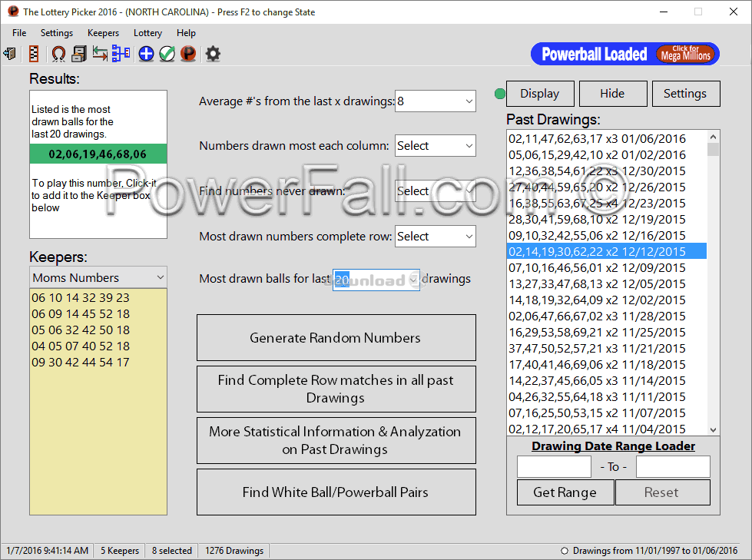Viewport: 752px width, 560px height.
Task: Click the Reset button
Action: click(662, 492)
